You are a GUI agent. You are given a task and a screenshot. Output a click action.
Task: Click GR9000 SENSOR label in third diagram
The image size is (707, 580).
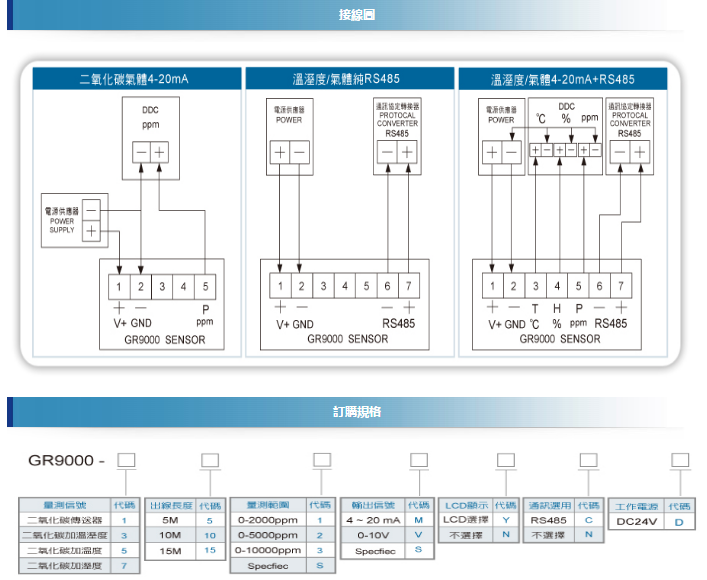tap(560, 339)
